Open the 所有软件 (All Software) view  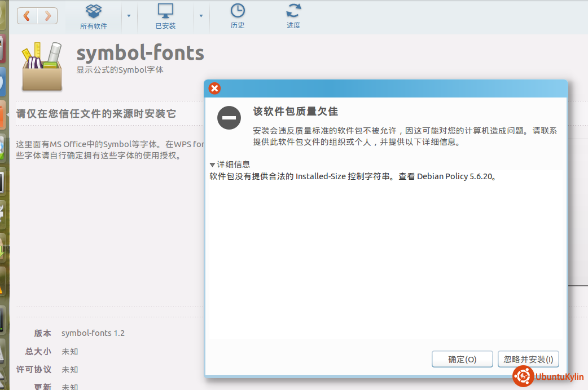point(93,16)
